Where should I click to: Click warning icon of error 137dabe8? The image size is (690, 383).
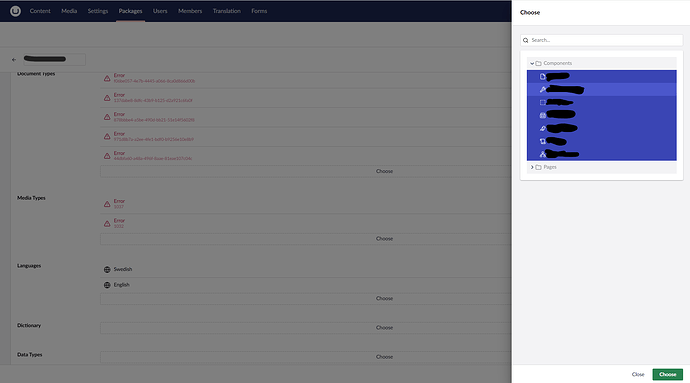pos(107,98)
